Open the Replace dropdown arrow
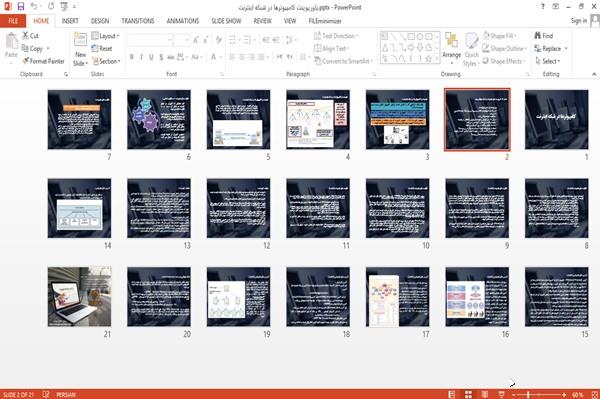Viewport: 600px width, 399px height. 566,49
